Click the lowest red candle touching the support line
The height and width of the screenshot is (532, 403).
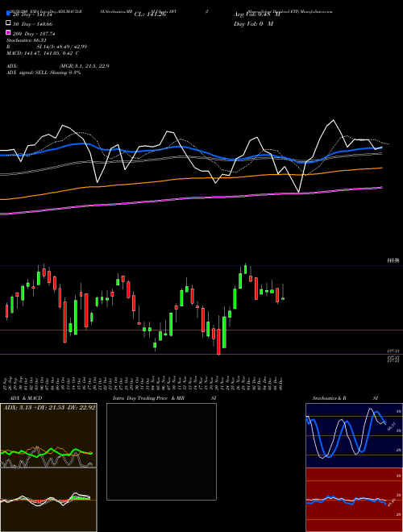point(218,342)
